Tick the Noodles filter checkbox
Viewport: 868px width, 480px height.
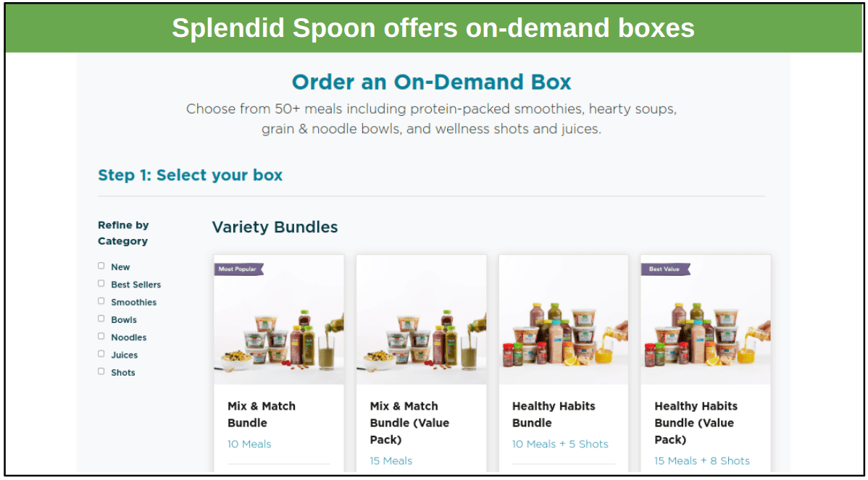pyautogui.click(x=101, y=336)
